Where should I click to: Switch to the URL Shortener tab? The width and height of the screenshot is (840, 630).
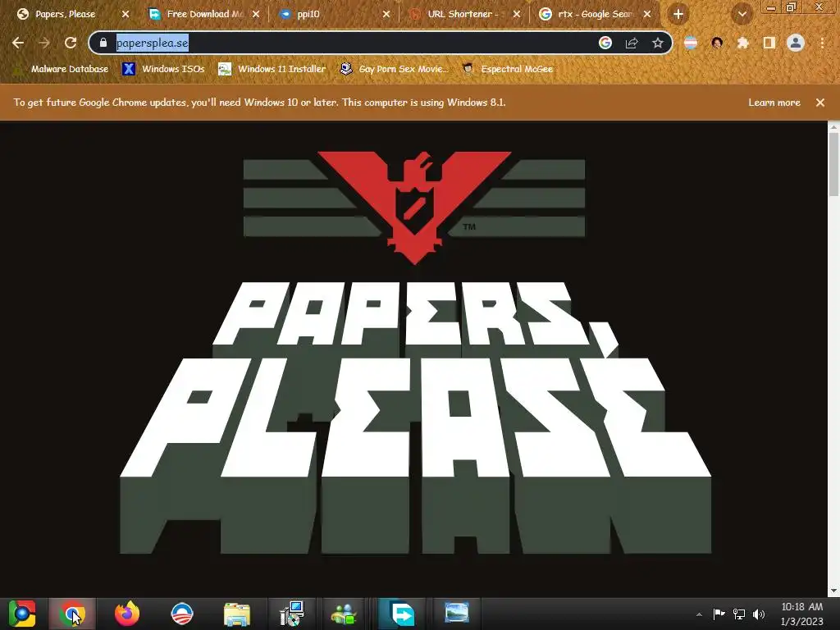point(463,15)
